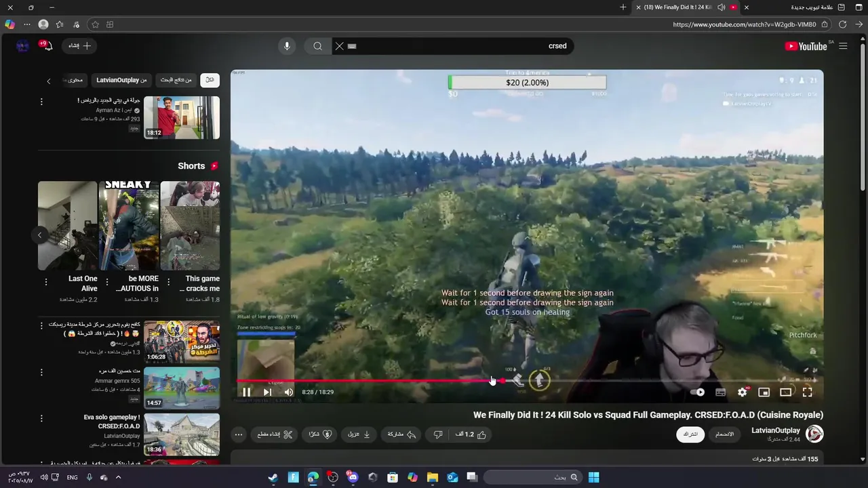868x488 pixels.
Task: Click the create plus button
Action: 80,46
